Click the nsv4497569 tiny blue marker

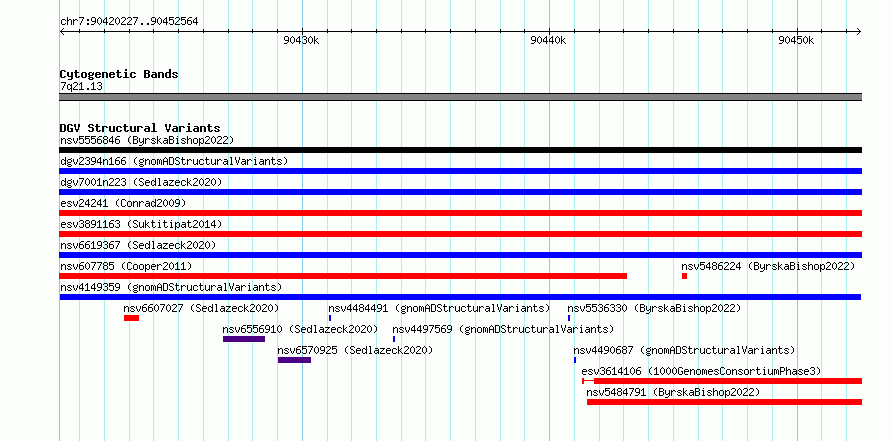tap(394, 339)
